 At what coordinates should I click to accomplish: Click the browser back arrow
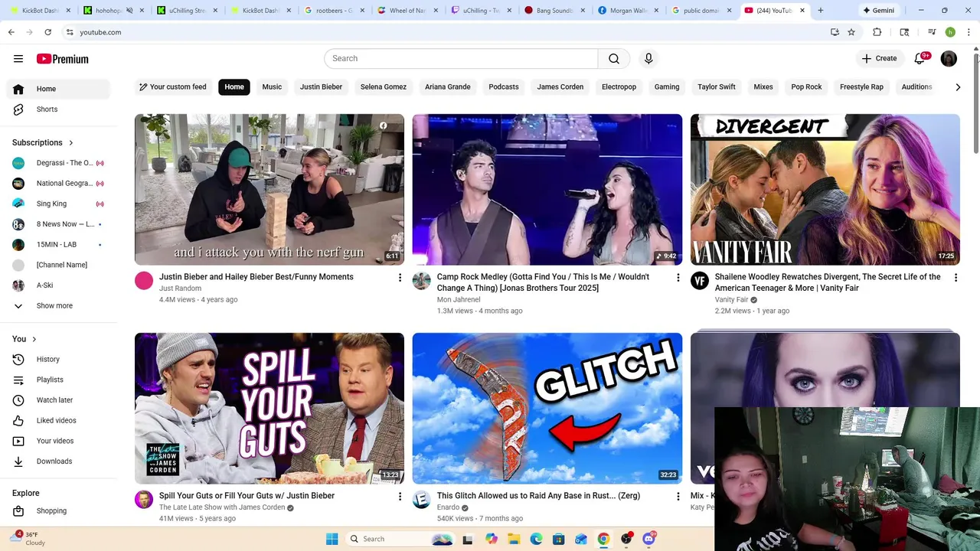[x=11, y=32]
